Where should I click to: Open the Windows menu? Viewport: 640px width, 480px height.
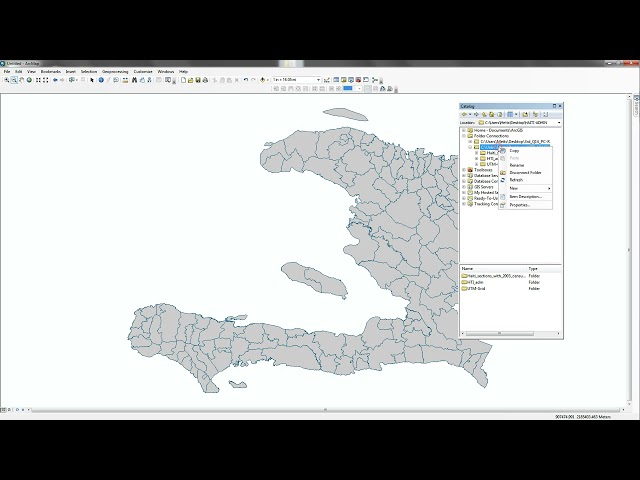click(x=166, y=71)
